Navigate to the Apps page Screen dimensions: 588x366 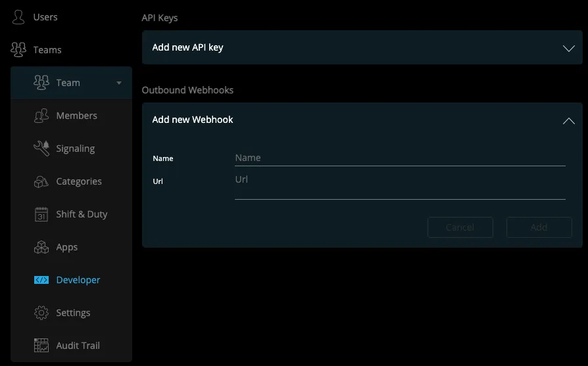(66, 247)
